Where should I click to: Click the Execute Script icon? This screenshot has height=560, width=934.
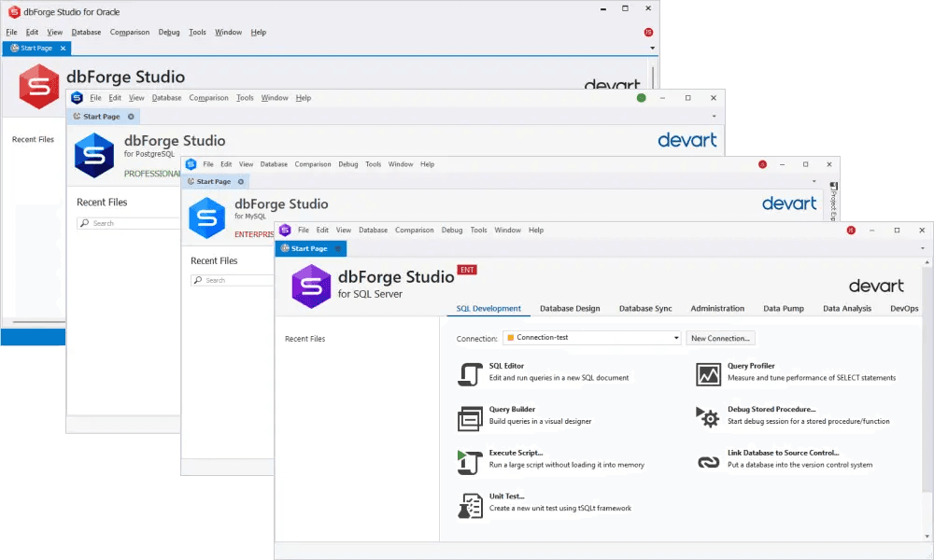point(469,460)
